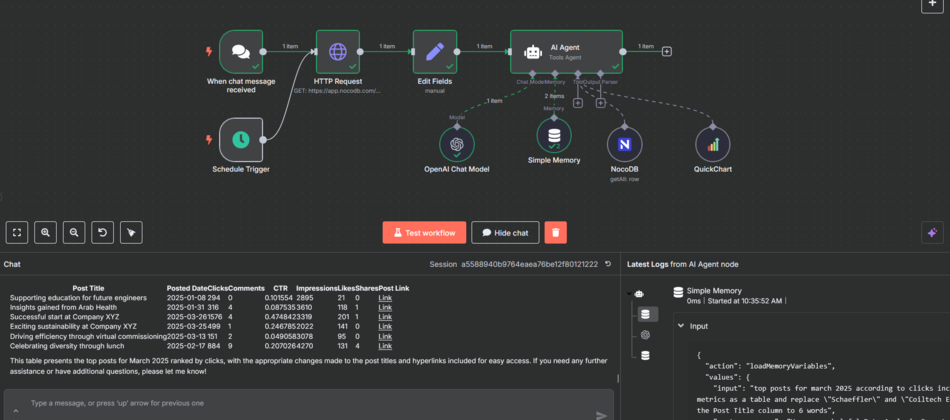Fit the workflow to view
This screenshot has width=950, height=420.
pyautogui.click(x=17, y=232)
